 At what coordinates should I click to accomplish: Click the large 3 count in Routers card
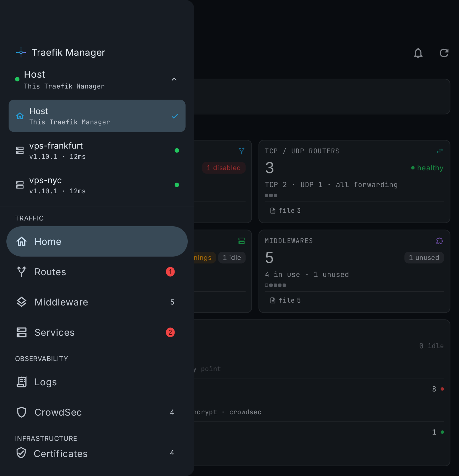click(x=270, y=168)
